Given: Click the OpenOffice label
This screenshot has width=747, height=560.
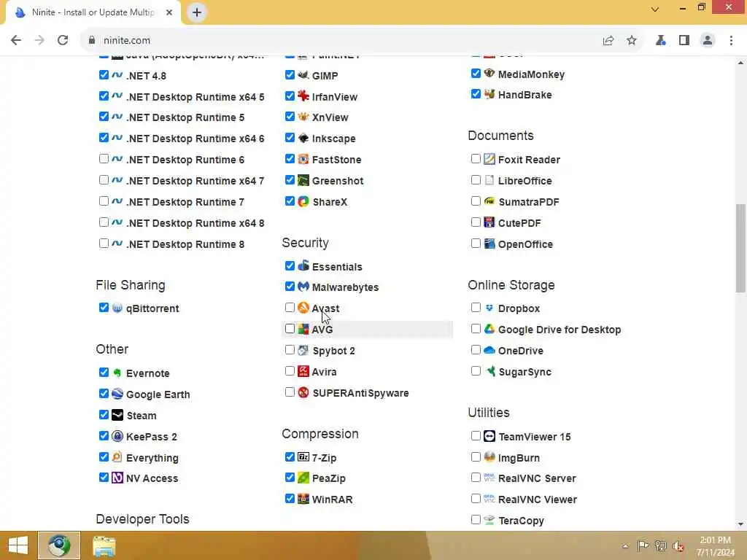Looking at the screenshot, I should [525, 244].
